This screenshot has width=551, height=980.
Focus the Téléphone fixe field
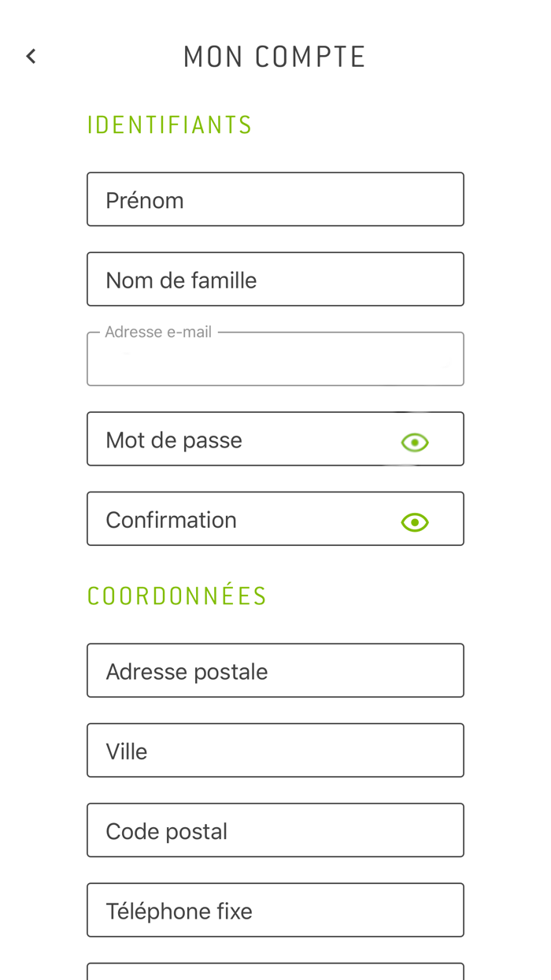click(x=275, y=911)
